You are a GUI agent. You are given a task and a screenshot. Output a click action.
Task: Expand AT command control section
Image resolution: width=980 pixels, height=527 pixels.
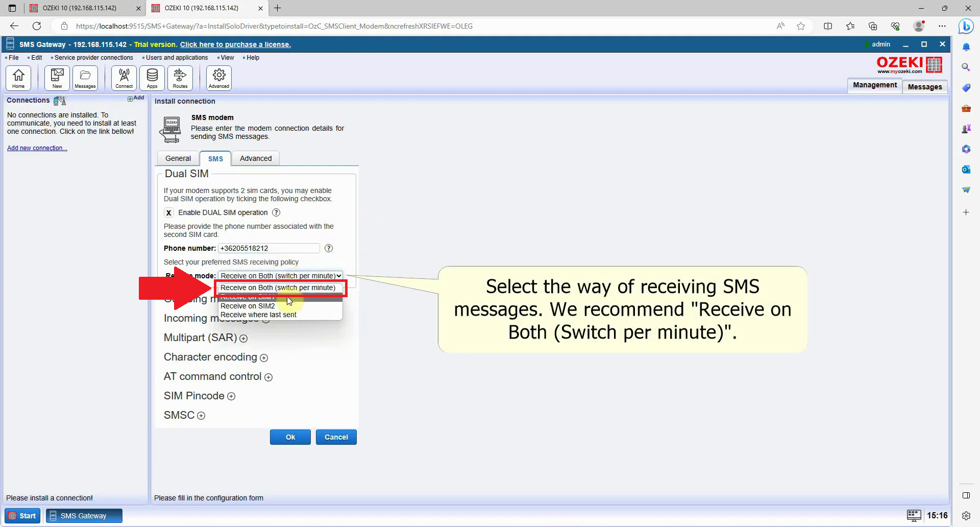coord(268,377)
